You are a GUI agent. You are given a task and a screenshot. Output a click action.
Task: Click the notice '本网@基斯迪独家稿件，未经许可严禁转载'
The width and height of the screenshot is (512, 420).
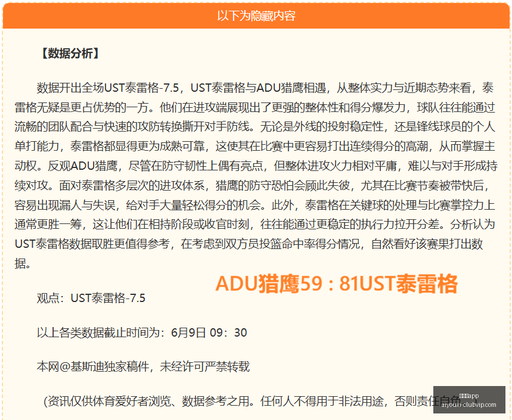point(143,367)
